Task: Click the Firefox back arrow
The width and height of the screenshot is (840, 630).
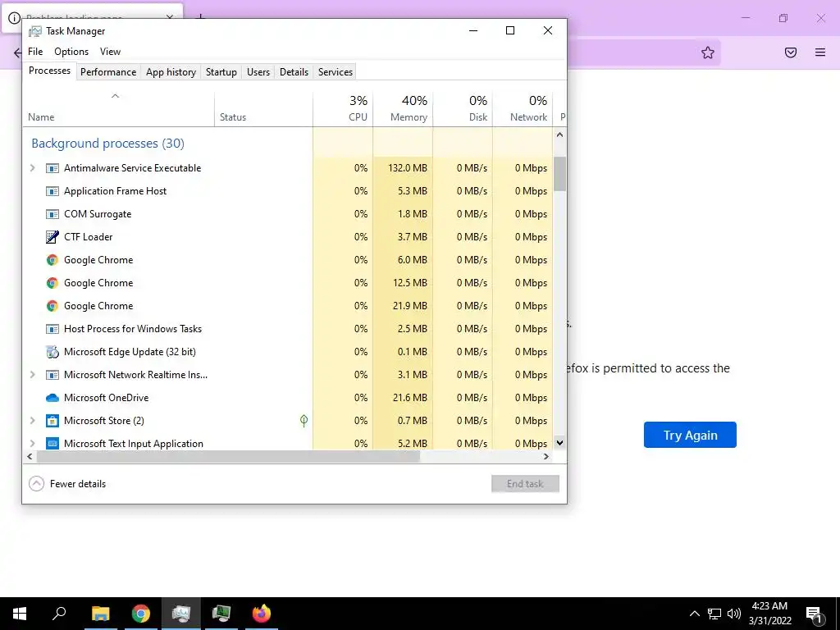Action: pos(18,52)
